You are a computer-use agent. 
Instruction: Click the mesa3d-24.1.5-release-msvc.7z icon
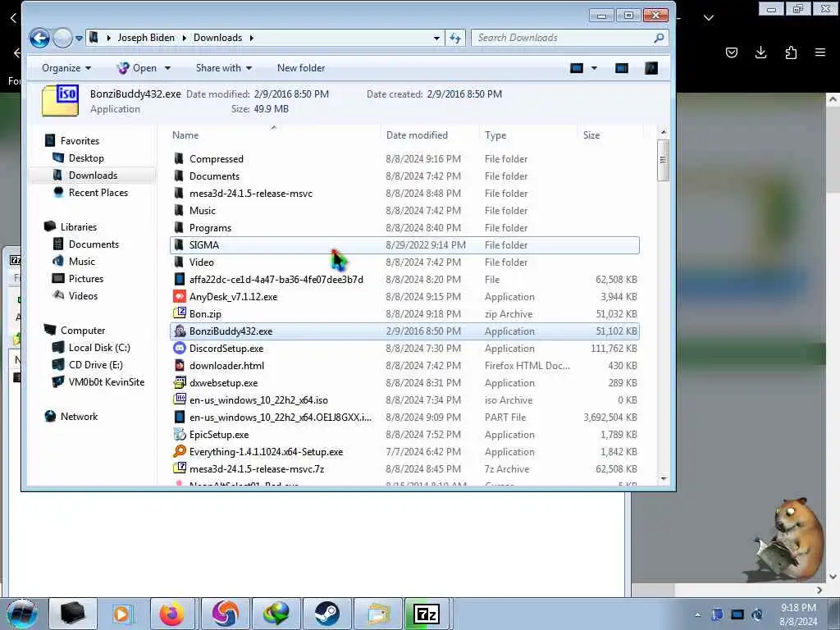pyautogui.click(x=180, y=468)
